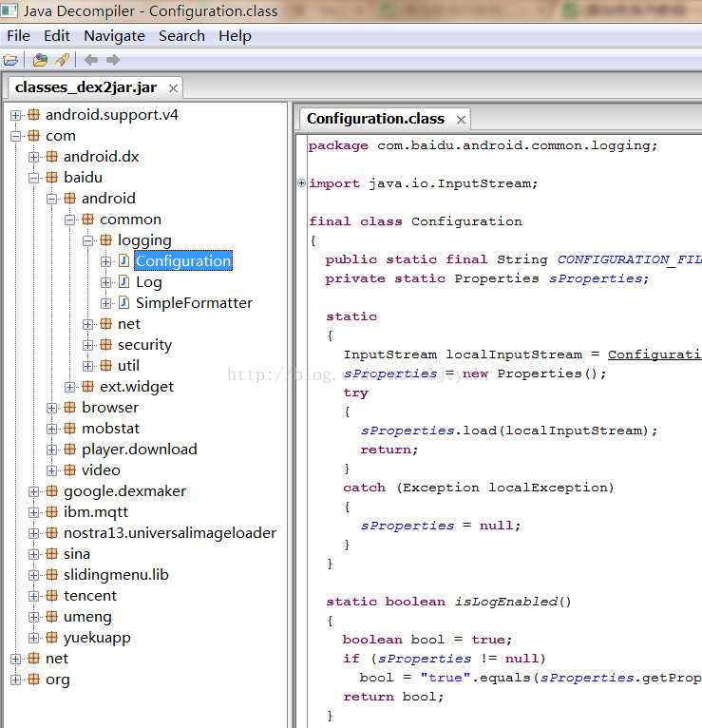
Task: Open the Edit menu
Action: coord(57,36)
